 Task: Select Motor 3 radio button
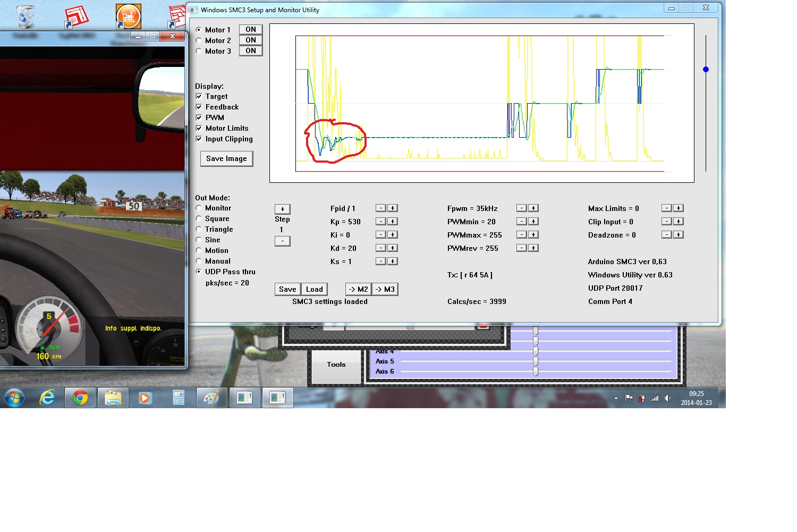(x=199, y=51)
